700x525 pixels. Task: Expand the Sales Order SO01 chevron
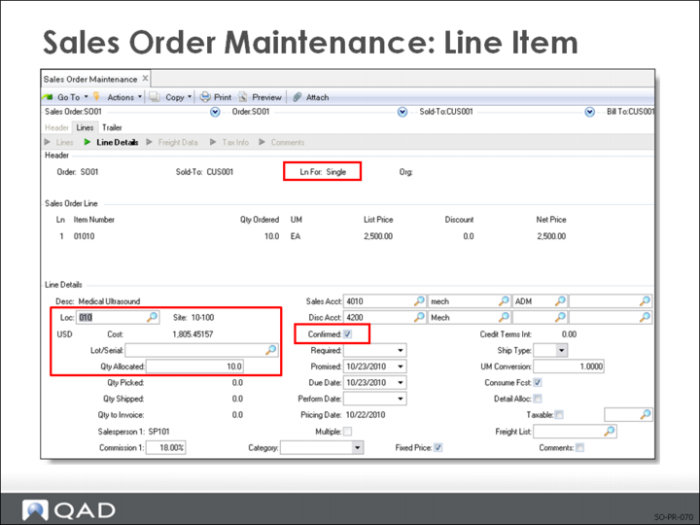(x=215, y=112)
